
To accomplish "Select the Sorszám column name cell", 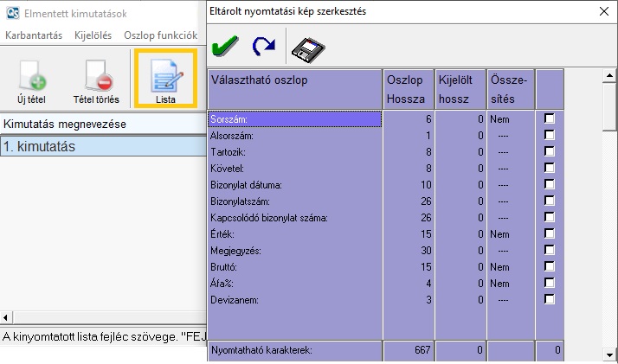I will click(294, 119).
